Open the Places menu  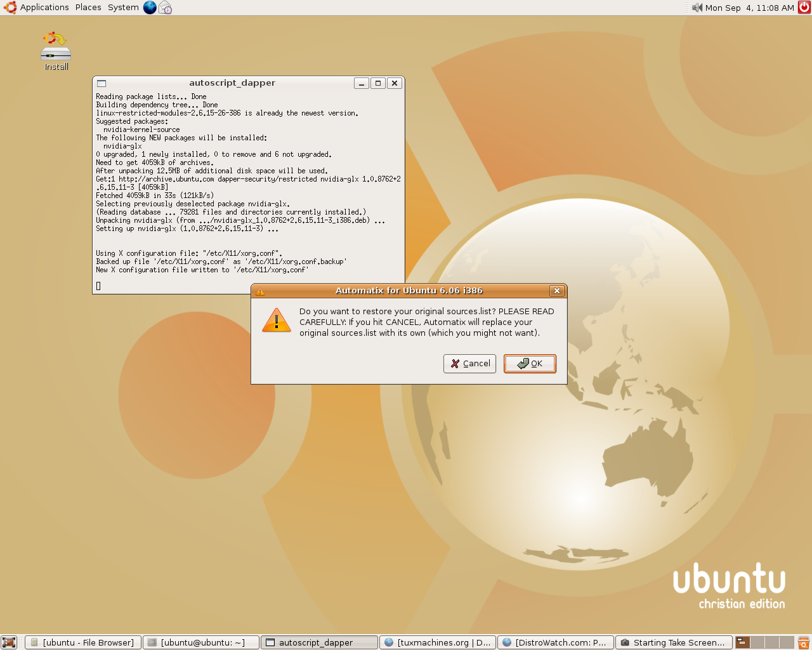coord(88,8)
